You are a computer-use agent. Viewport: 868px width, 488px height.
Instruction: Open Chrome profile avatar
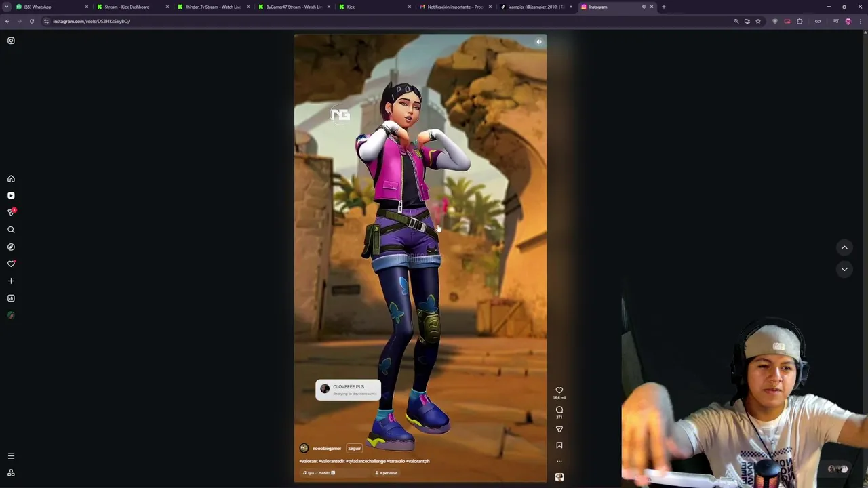848,21
